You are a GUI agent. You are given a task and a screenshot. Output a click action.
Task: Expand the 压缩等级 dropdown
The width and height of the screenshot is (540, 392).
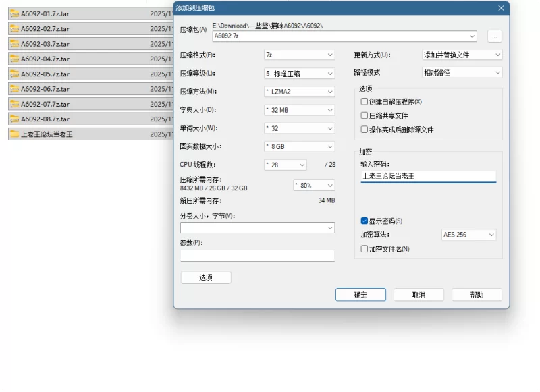[299, 73]
